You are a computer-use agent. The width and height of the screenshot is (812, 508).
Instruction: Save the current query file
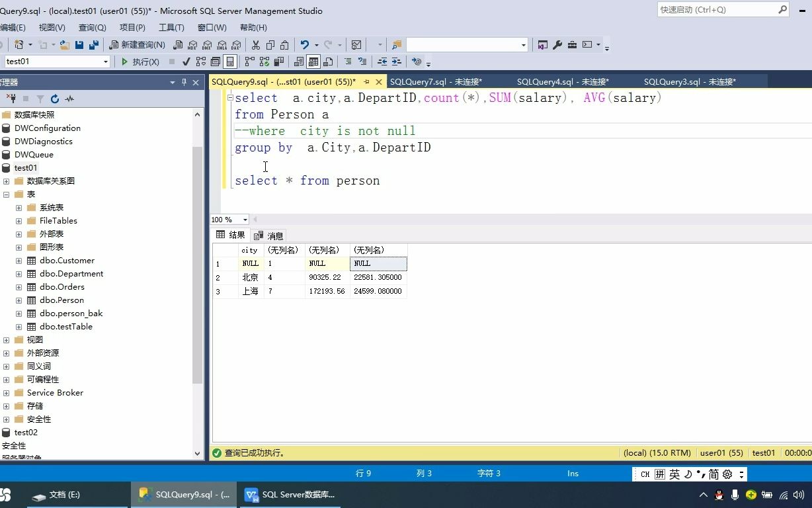point(79,44)
